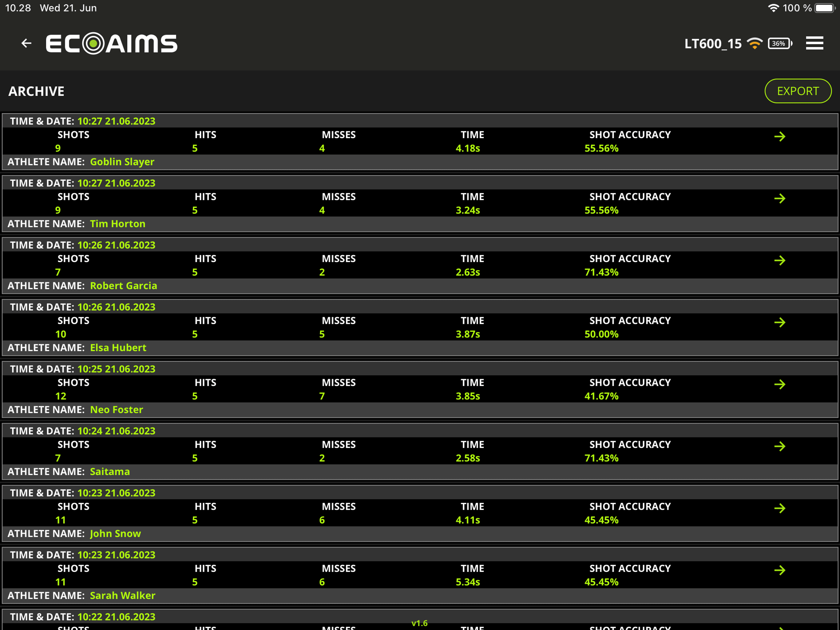
Task: Select athlete name Tim Horton
Action: click(118, 224)
